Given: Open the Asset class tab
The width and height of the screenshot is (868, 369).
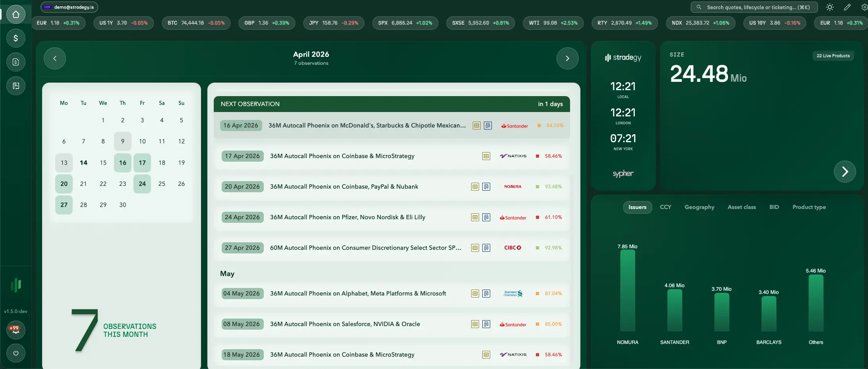Looking at the screenshot, I should coord(741,207).
